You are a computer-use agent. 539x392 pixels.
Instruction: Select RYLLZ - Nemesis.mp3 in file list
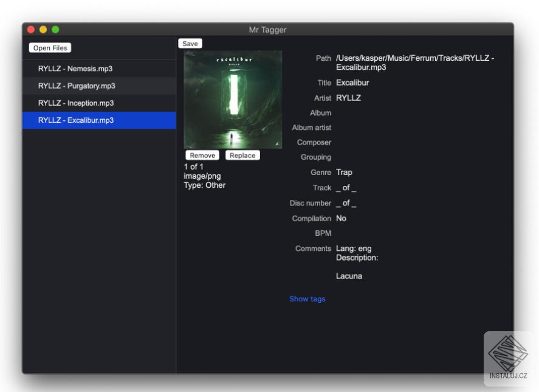pyautogui.click(x=75, y=69)
